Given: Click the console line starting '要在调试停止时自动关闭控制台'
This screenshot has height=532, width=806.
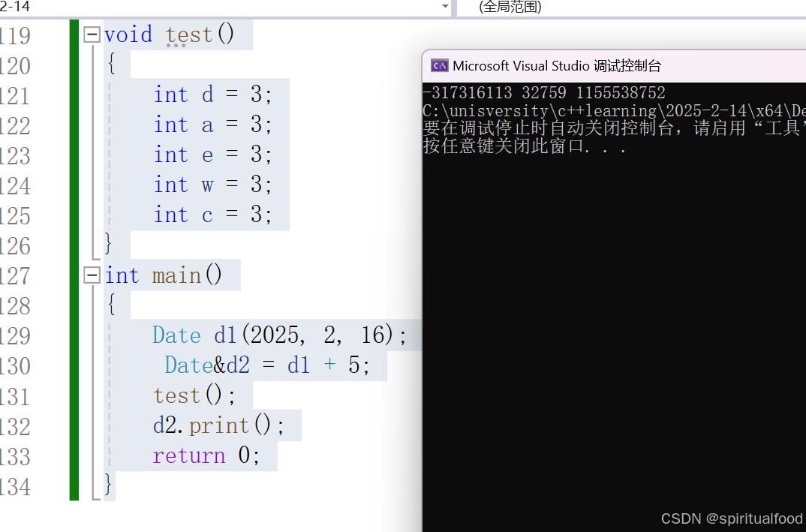Looking at the screenshot, I should [615, 128].
